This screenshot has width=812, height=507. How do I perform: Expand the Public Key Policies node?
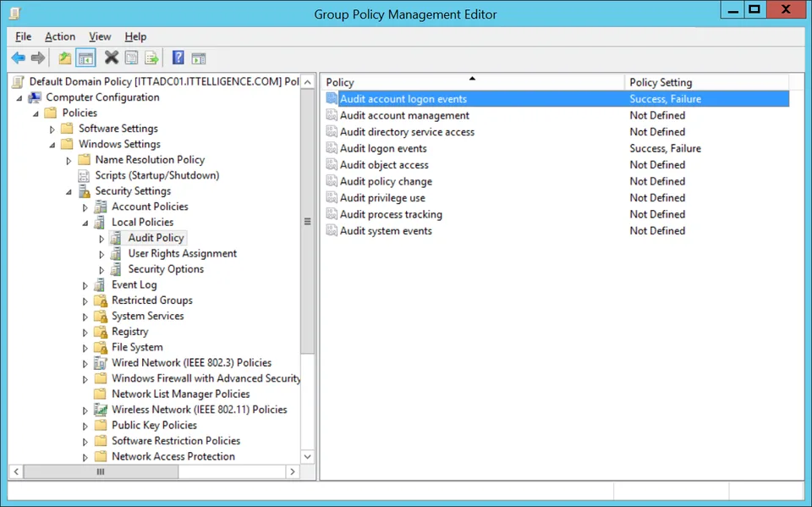[85, 426]
